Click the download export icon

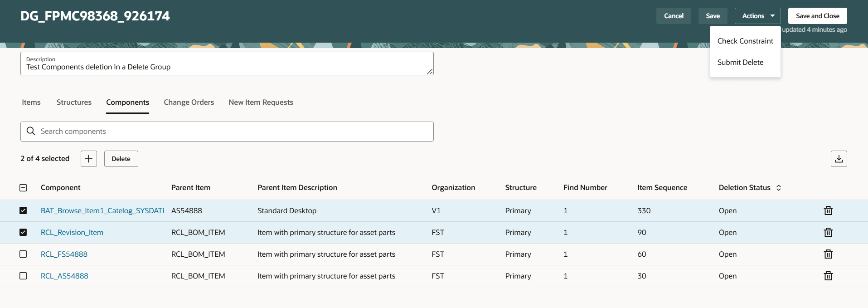(x=839, y=159)
